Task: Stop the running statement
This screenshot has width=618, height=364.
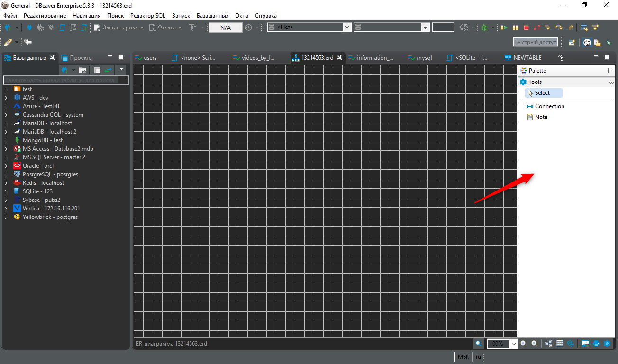Action: pos(527,27)
